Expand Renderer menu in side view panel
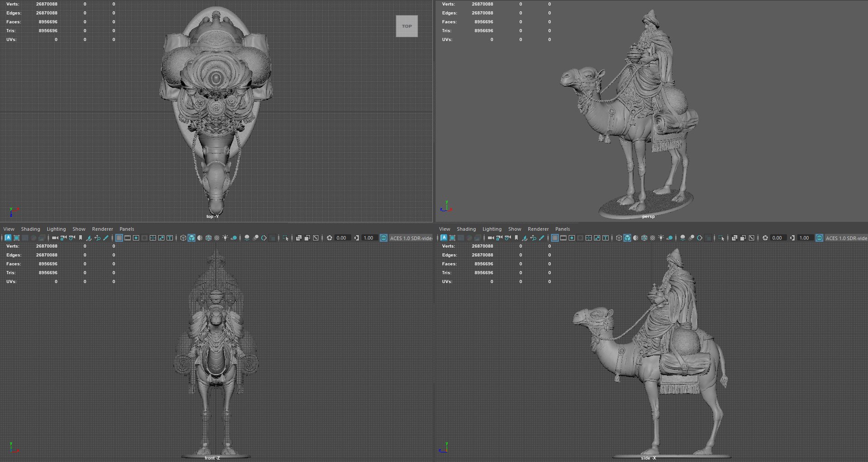This screenshot has width=868, height=462. pos(538,229)
